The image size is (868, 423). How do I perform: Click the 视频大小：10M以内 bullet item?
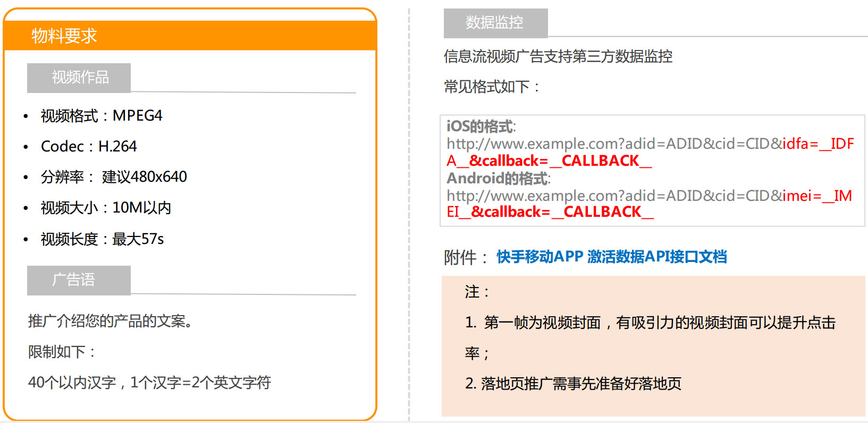(x=106, y=208)
